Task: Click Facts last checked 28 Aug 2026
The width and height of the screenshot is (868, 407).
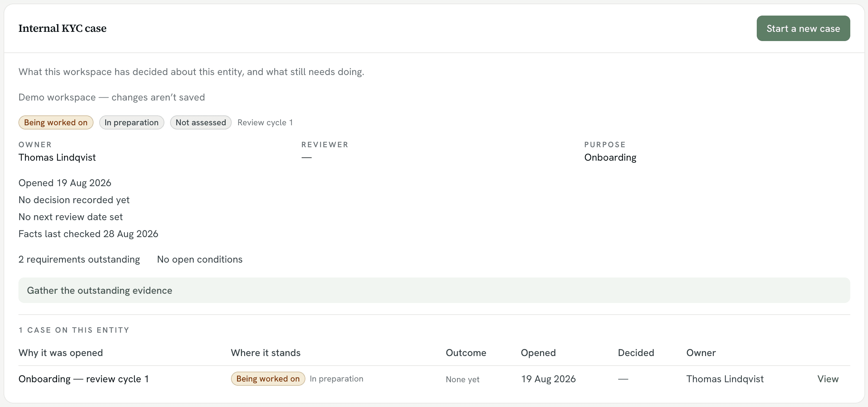Action: tap(88, 234)
